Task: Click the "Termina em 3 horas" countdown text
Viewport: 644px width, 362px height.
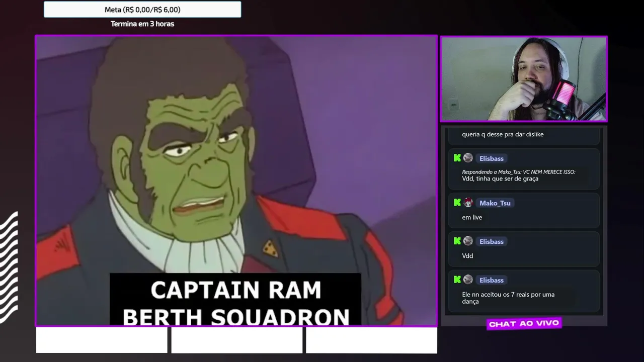Action: [x=142, y=24]
